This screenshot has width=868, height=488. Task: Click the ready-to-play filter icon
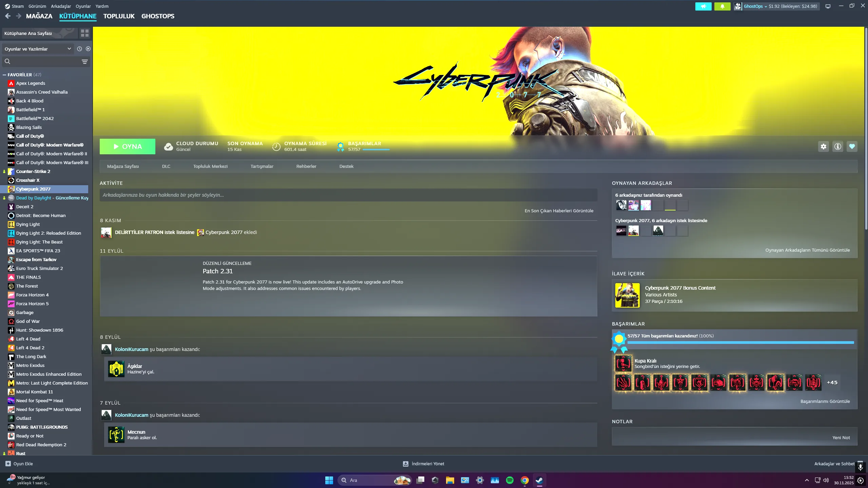tap(88, 49)
